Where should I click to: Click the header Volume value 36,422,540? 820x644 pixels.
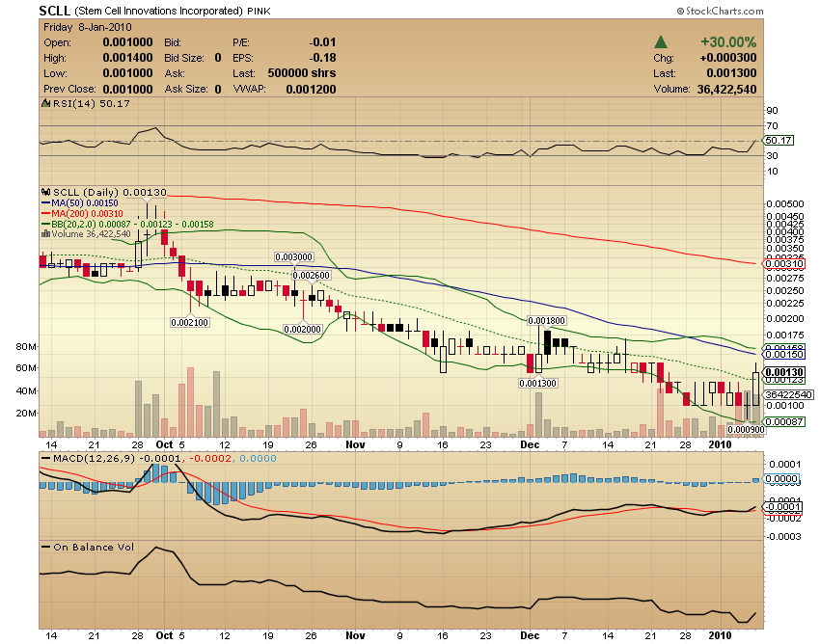(x=726, y=90)
